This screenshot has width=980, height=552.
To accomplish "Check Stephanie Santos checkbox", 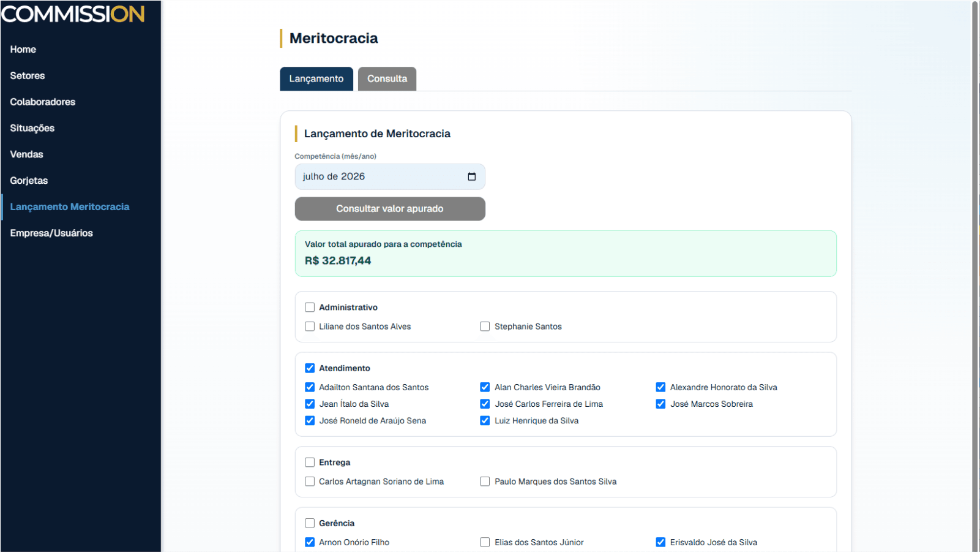I will tap(485, 327).
